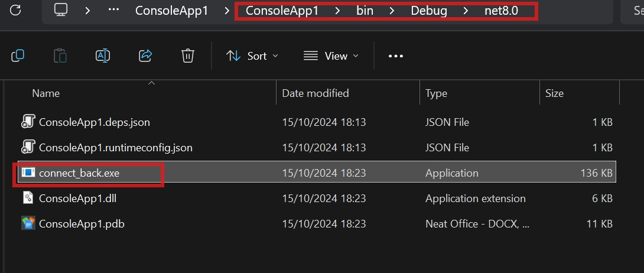Sort files by the Name column
The width and height of the screenshot is (644, 273).
[x=46, y=93]
